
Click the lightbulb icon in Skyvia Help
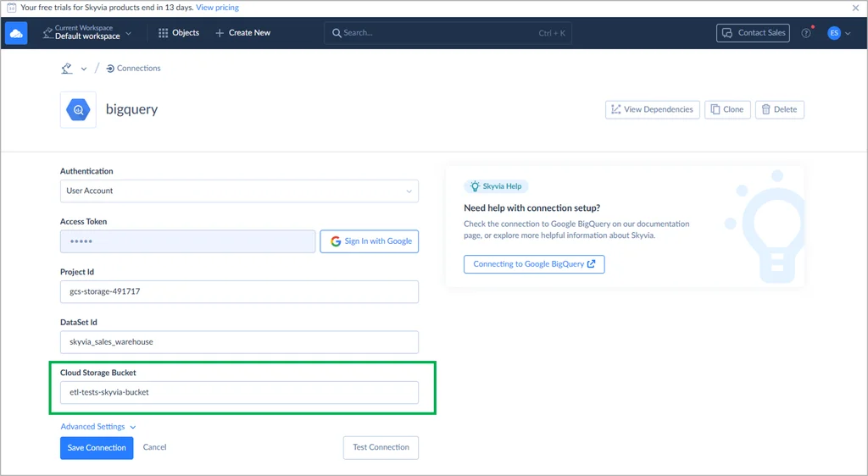click(475, 186)
